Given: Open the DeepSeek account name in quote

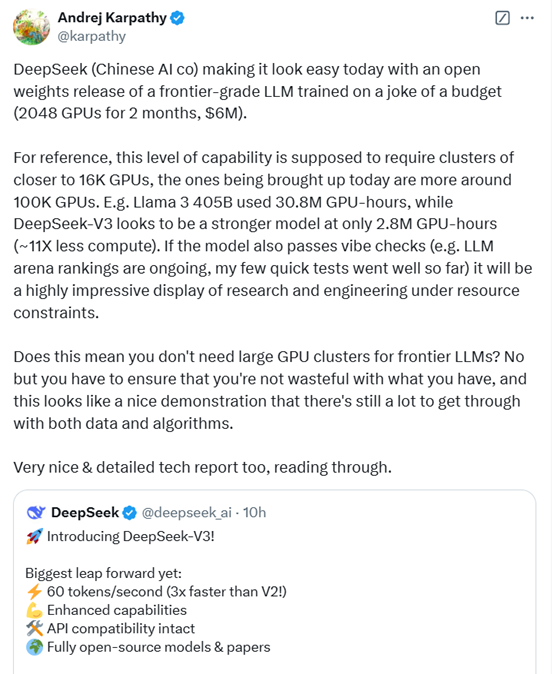Looking at the screenshot, I should point(85,512).
